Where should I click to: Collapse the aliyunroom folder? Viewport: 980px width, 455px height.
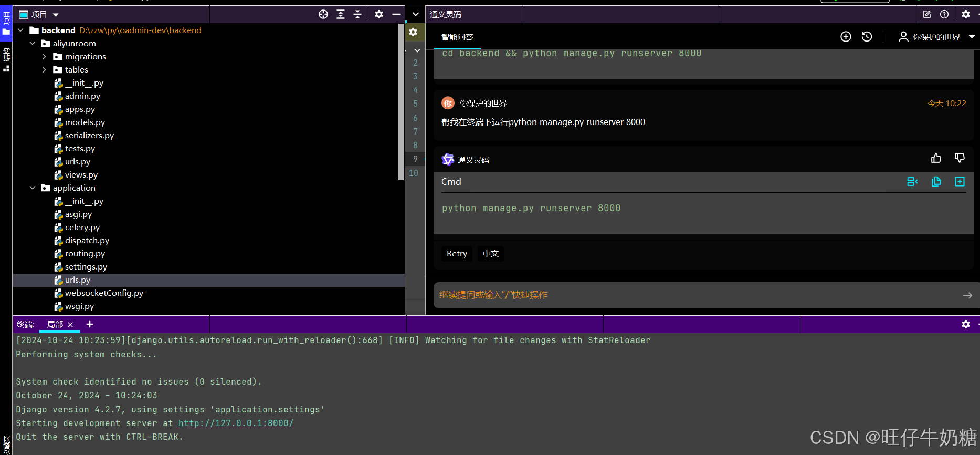click(x=33, y=44)
